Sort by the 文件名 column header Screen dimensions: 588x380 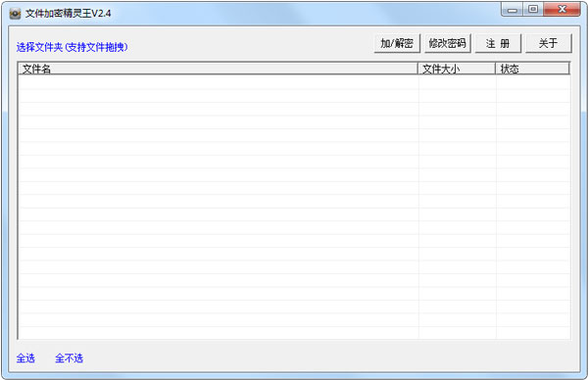point(218,69)
